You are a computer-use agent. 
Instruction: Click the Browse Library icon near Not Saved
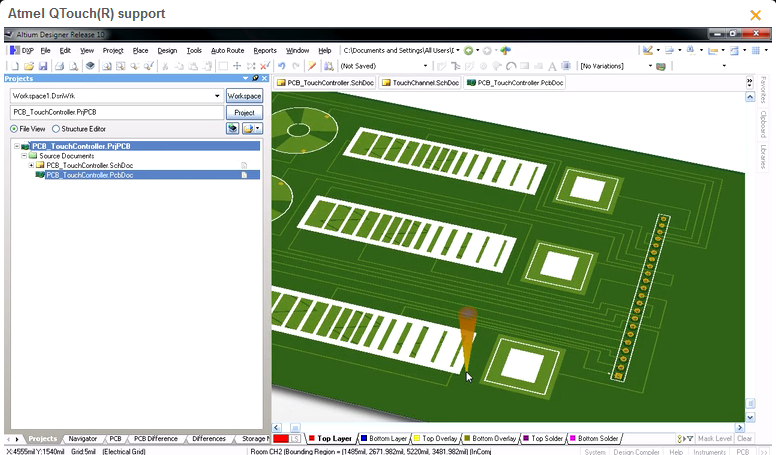click(x=329, y=66)
